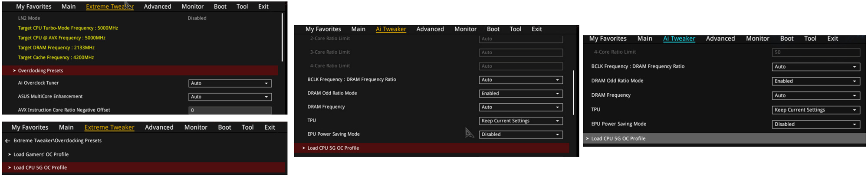Image resolution: width=868 pixels, height=177 pixels.
Task: Open DRAM Odd Ratio Mode dropdown in 2-Core Ratio screen
Action: click(x=521, y=94)
